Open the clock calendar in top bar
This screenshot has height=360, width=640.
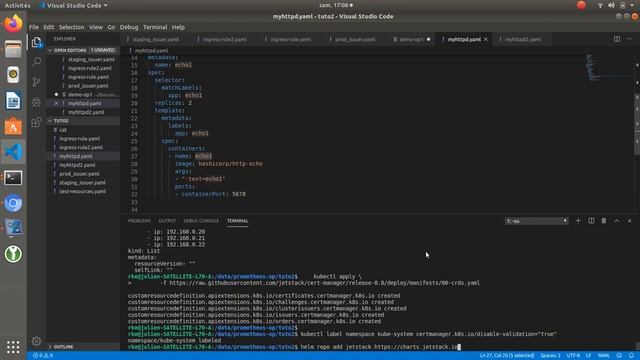click(336, 5)
